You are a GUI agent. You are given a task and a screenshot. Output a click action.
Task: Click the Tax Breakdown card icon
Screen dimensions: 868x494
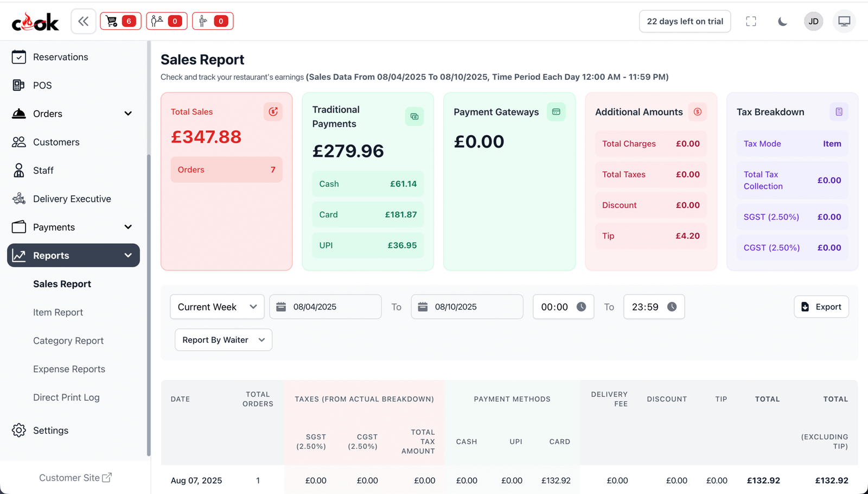pyautogui.click(x=839, y=112)
